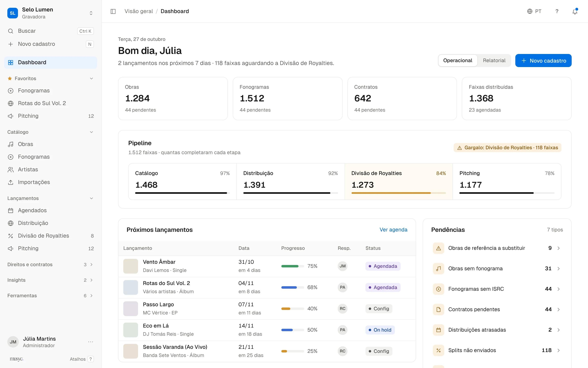This screenshot has height=368, width=588.
Task: Open help via the question mark icon
Action: click(557, 11)
